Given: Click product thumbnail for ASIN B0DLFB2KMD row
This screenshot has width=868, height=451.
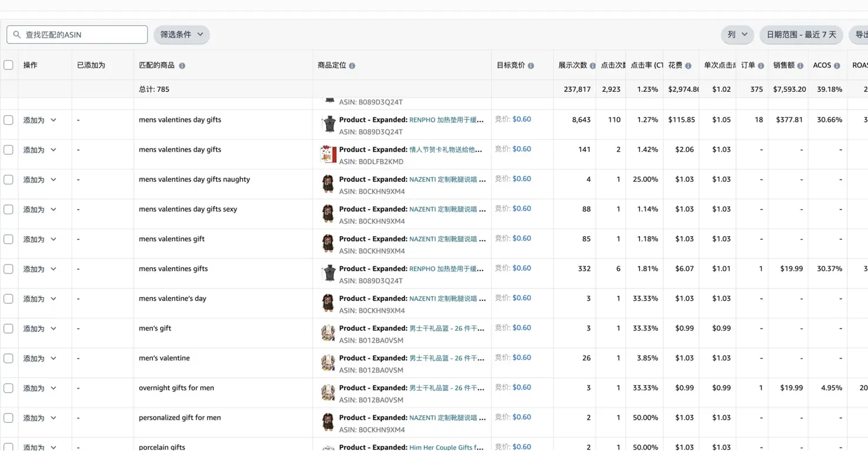Looking at the screenshot, I should pos(328,154).
